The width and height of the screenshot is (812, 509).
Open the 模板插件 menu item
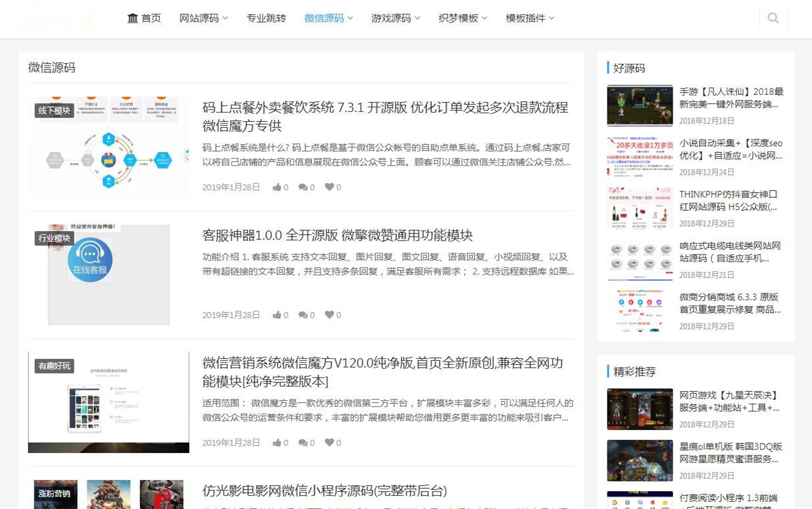[526, 18]
